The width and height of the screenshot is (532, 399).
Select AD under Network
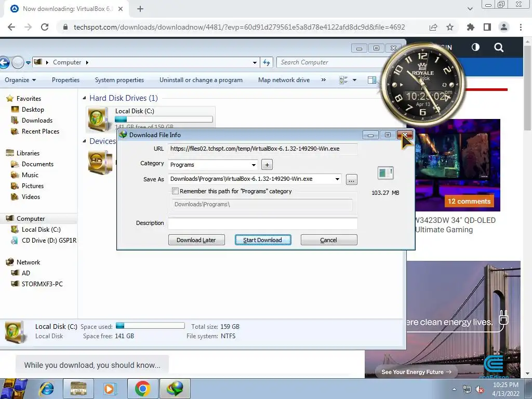pos(26,273)
